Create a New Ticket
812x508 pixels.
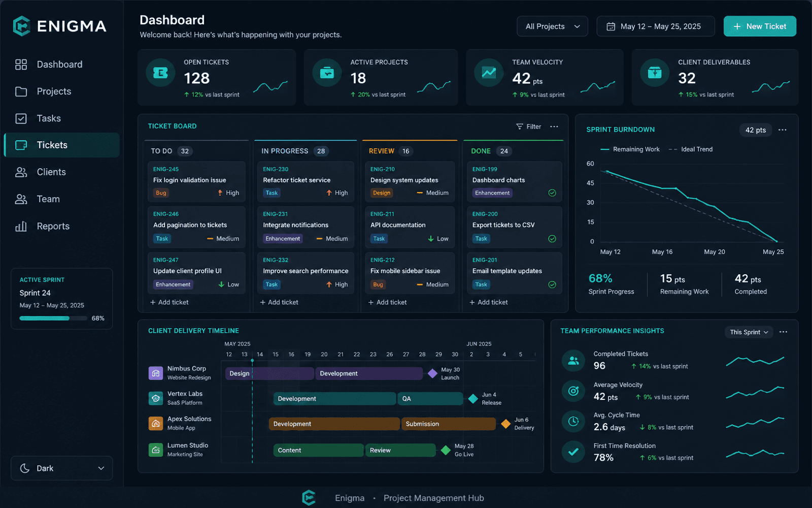pyautogui.click(x=760, y=26)
